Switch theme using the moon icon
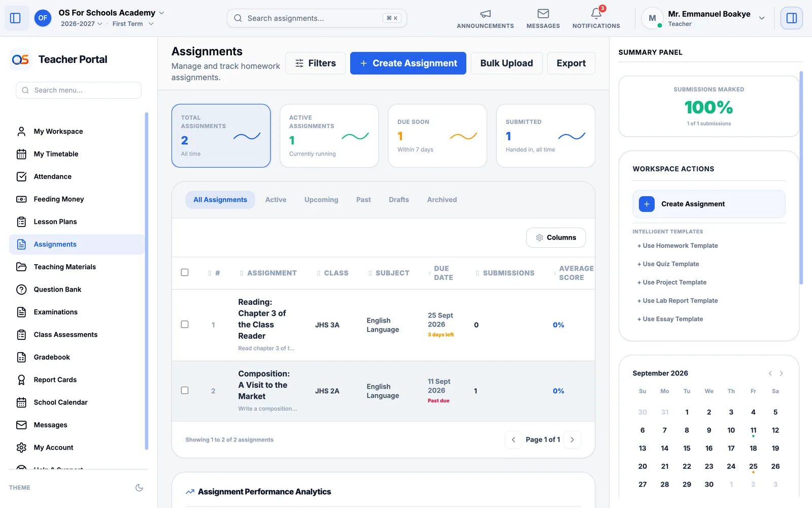 click(x=139, y=488)
